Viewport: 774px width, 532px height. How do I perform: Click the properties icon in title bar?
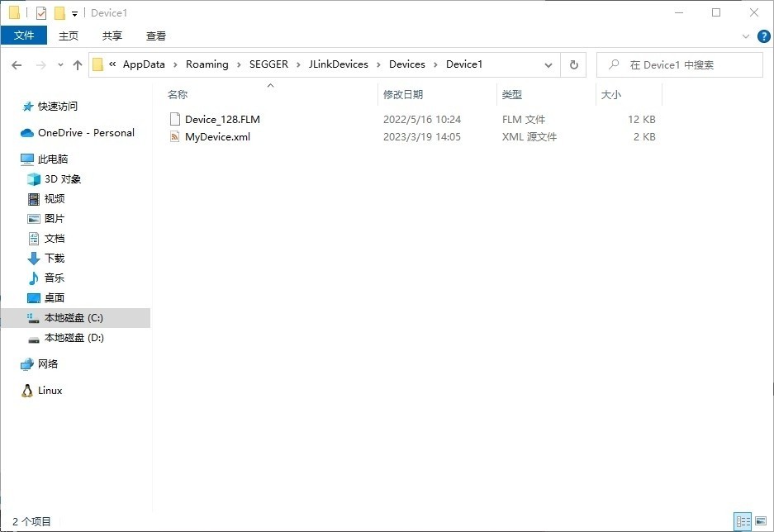[41, 13]
